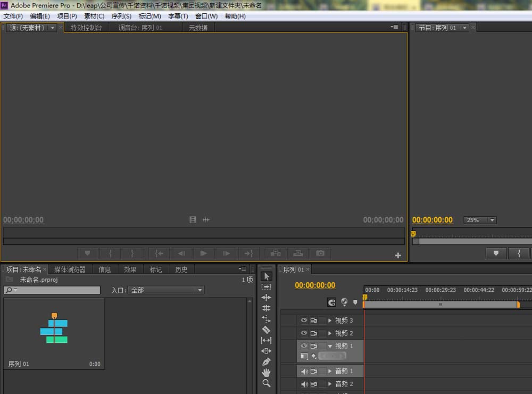Click source monitor Export Frame camera icon
This screenshot has width=532, height=394.
[320, 253]
